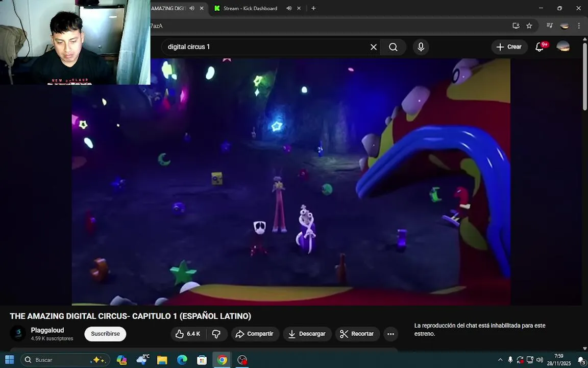Click the Chrome taskbar icon

[222, 360]
